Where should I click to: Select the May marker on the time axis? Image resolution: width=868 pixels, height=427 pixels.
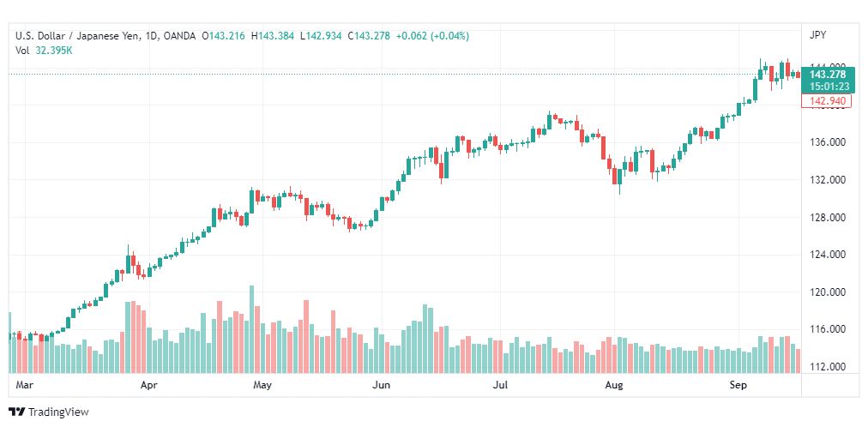click(x=262, y=386)
